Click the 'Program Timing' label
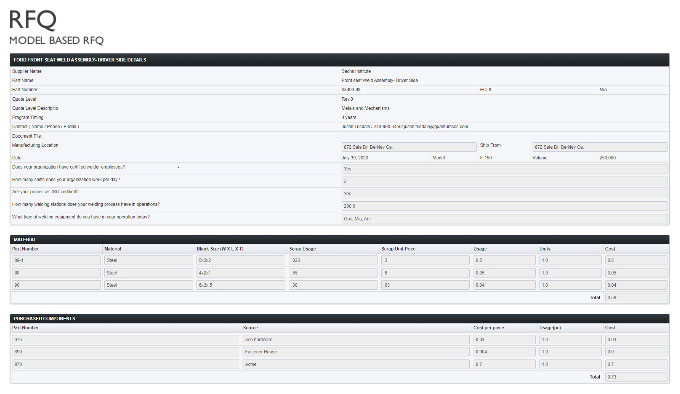 (x=27, y=117)
